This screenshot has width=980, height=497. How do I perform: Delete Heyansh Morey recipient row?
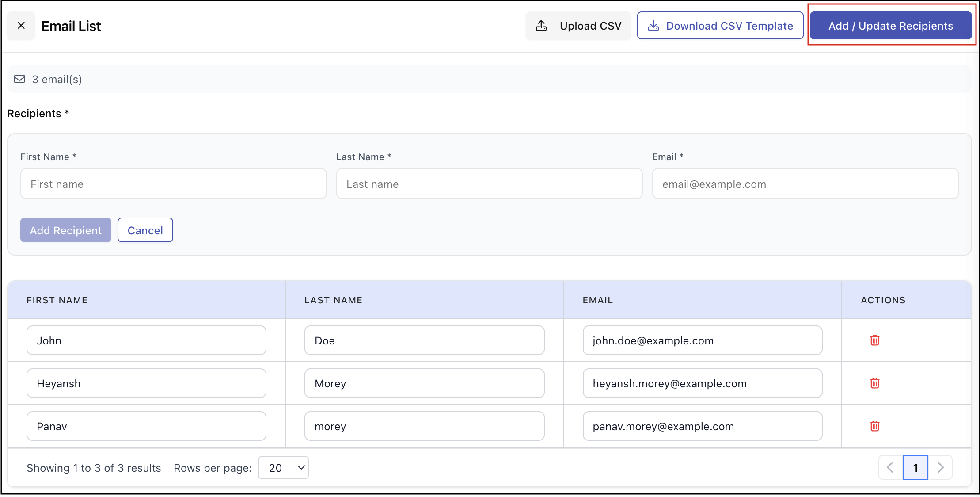pos(874,383)
